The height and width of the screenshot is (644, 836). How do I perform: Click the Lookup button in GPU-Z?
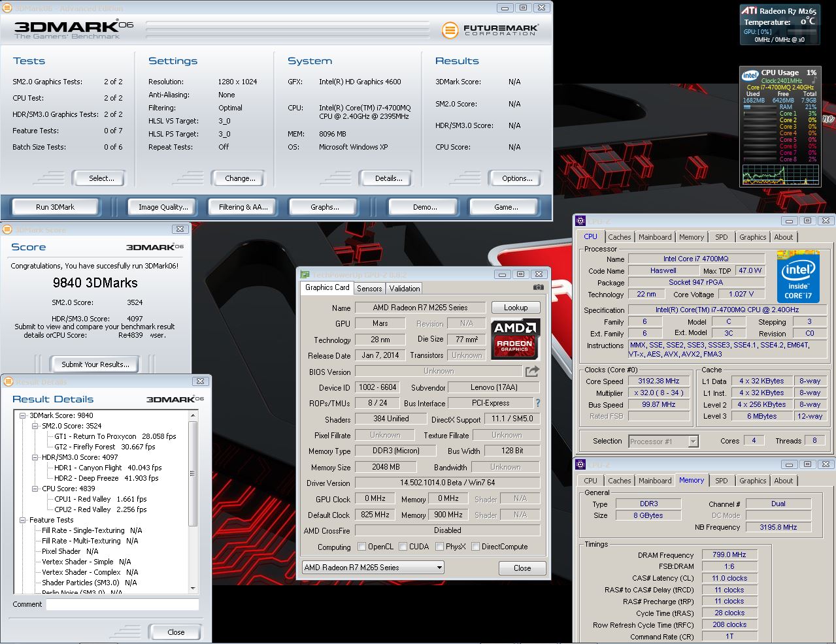click(x=516, y=308)
